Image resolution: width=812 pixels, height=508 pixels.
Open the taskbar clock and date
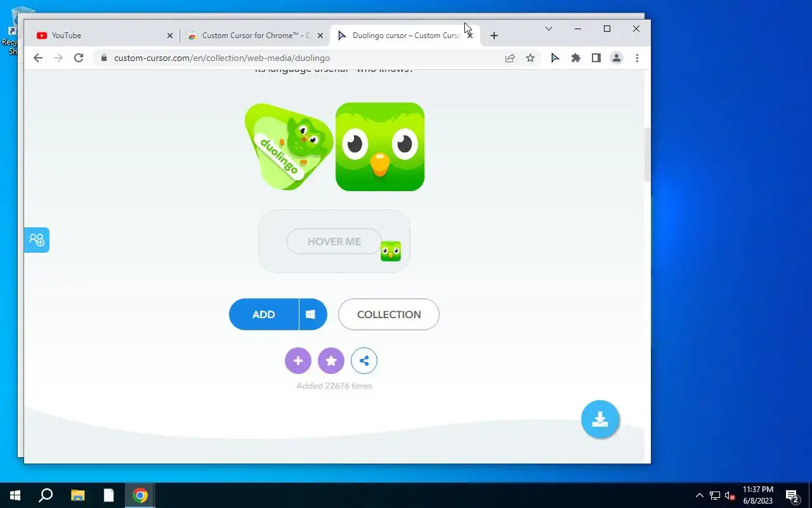(x=758, y=495)
